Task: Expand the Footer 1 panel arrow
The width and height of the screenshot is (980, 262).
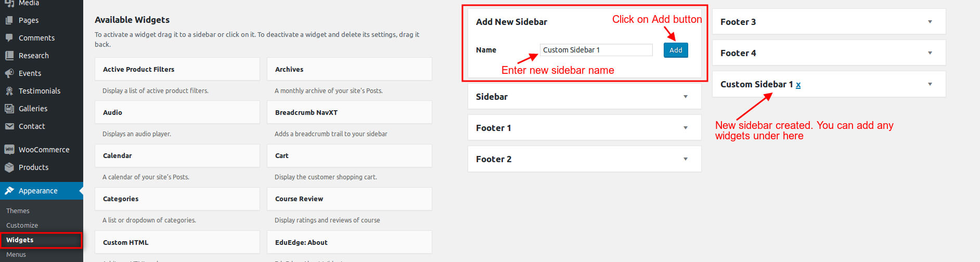Action: coord(686,128)
